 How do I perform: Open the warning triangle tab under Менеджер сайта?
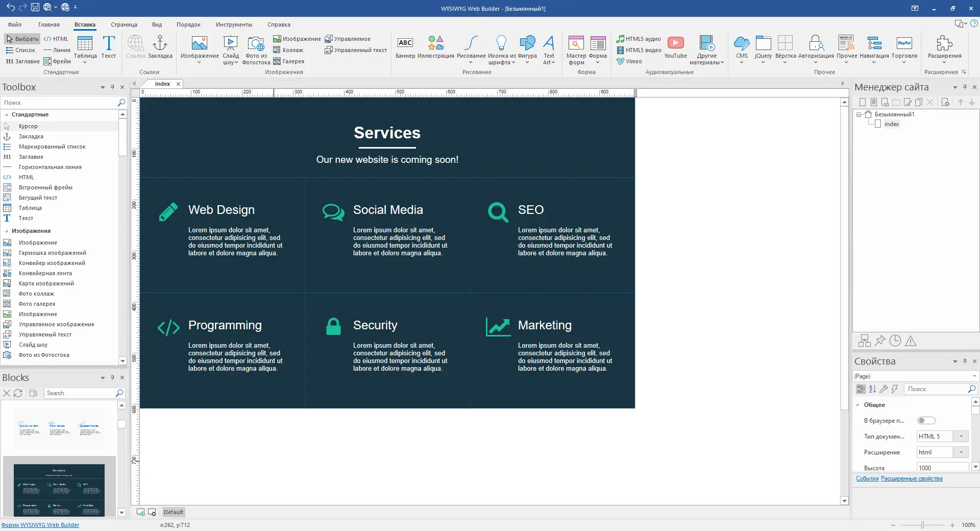click(x=911, y=341)
